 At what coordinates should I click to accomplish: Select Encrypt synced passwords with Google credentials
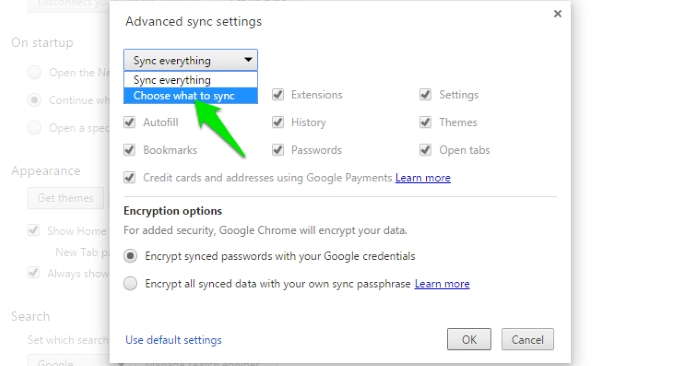point(130,256)
